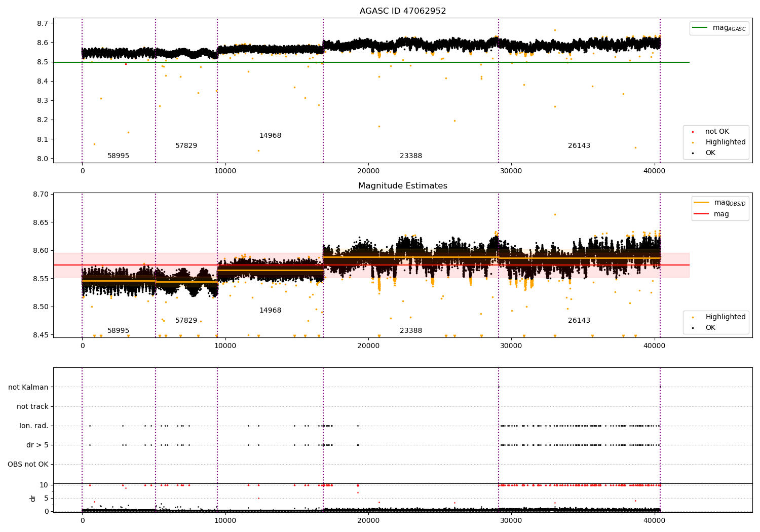Click the 30000 x-tick under the top plot
Screen dimensions: 760x532
pyautogui.click(x=511, y=171)
